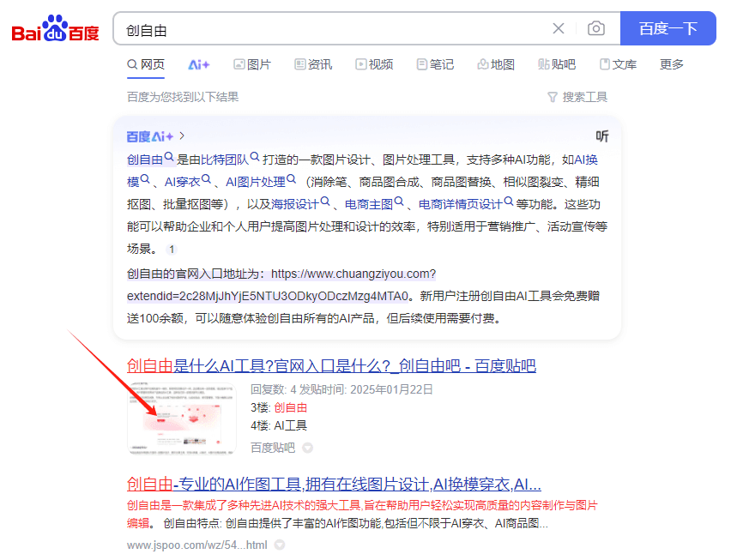Switch to the 视频 tab
Viewport: 731px width, 560px height.
click(374, 64)
